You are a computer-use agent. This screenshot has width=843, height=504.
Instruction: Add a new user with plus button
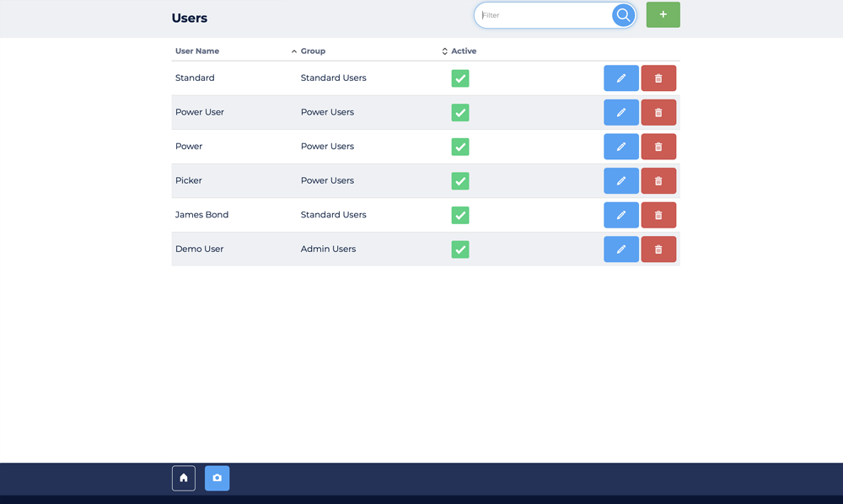coord(663,15)
